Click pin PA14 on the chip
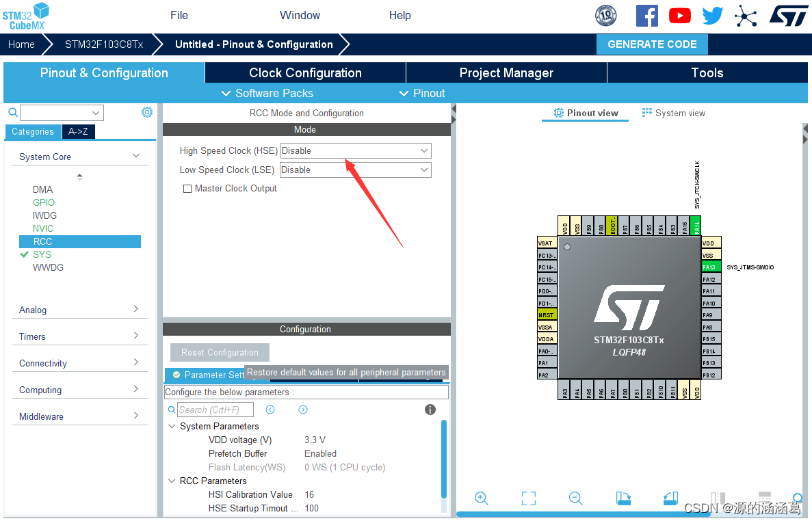This screenshot has height=521, width=812. click(x=696, y=226)
